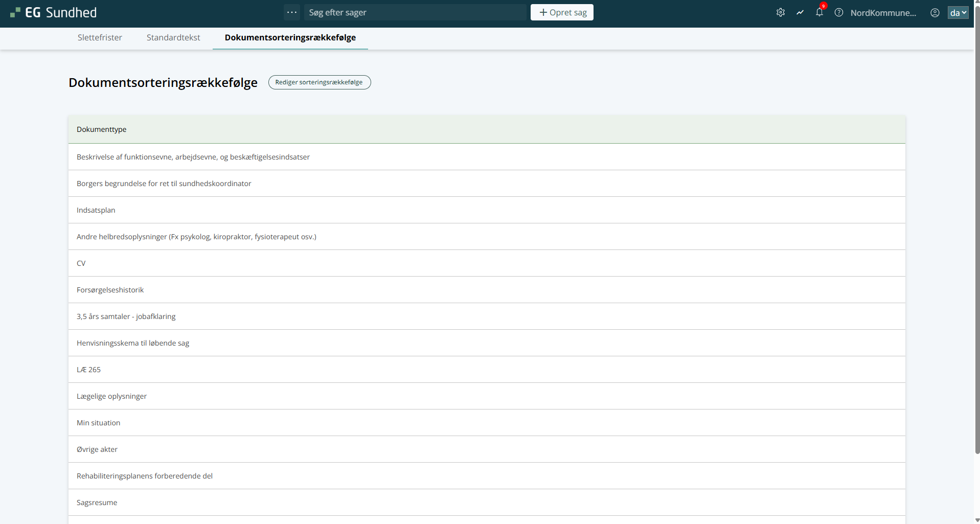Open the notifications bell
The image size is (980, 524).
819,13
